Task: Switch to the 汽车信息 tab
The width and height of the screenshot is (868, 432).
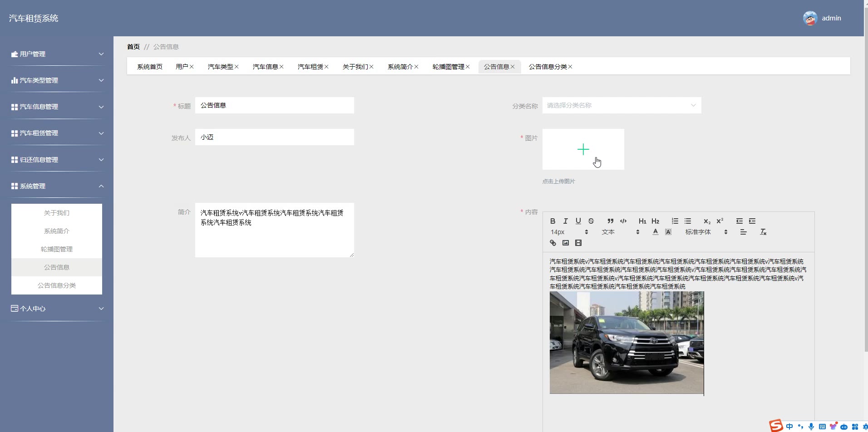Action: point(265,67)
